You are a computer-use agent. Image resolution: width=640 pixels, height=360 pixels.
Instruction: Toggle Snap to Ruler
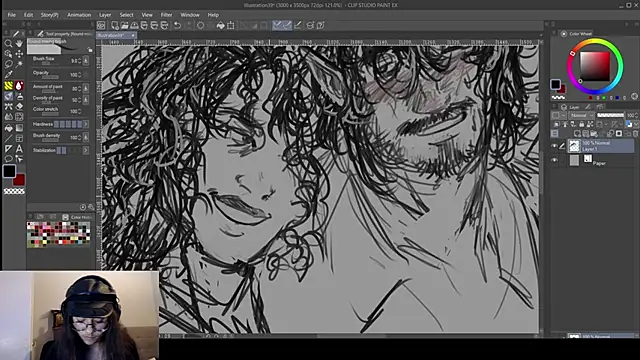coord(278,25)
